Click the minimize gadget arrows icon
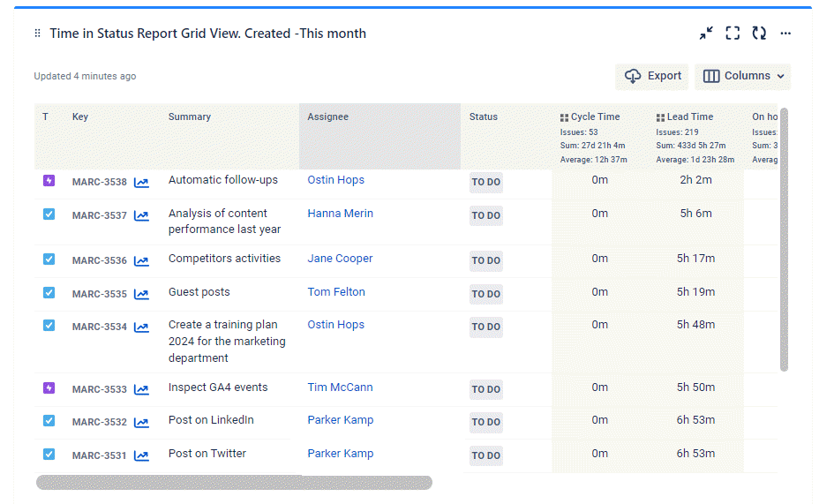The image size is (819, 504). (706, 34)
